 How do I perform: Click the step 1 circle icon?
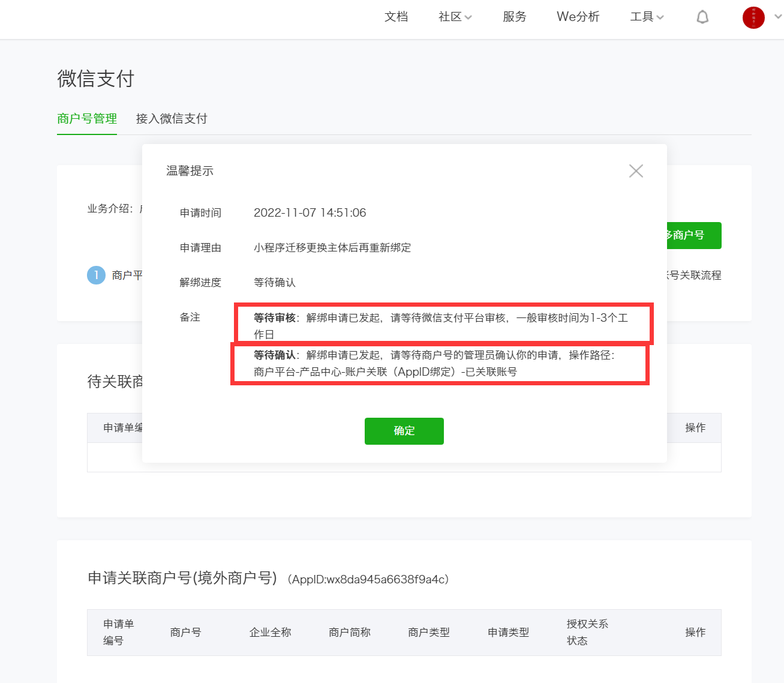point(96,275)
